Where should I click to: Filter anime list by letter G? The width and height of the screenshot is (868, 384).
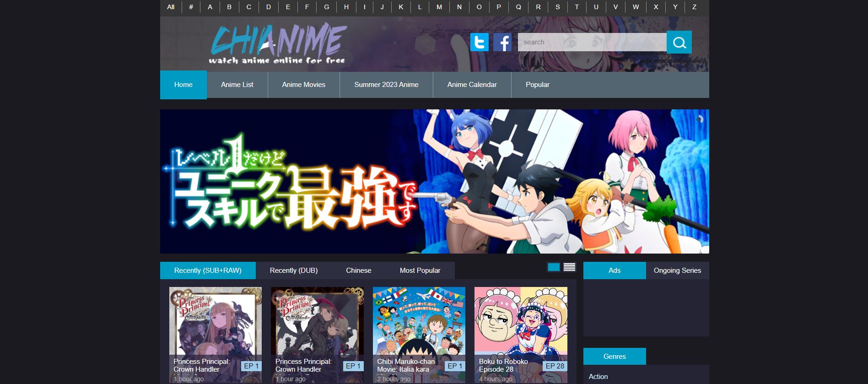pyautogui.click(x=327, y=7)
